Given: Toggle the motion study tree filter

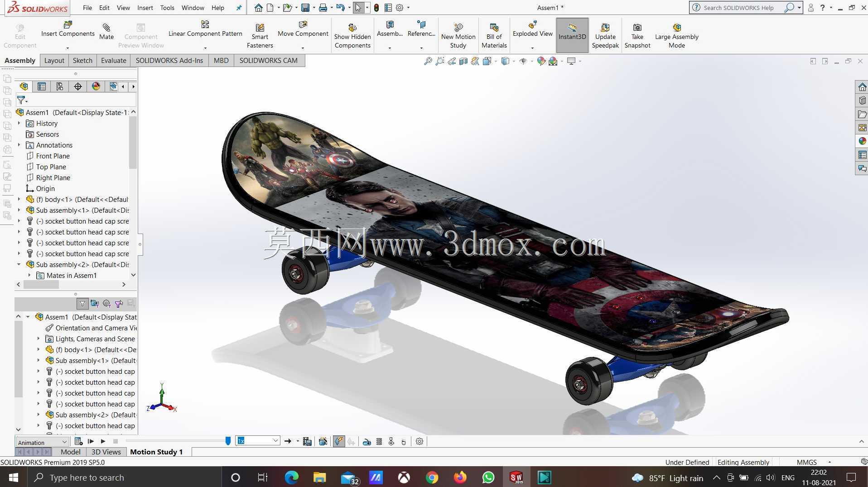Looking at the screenshot, I should 82,304.
